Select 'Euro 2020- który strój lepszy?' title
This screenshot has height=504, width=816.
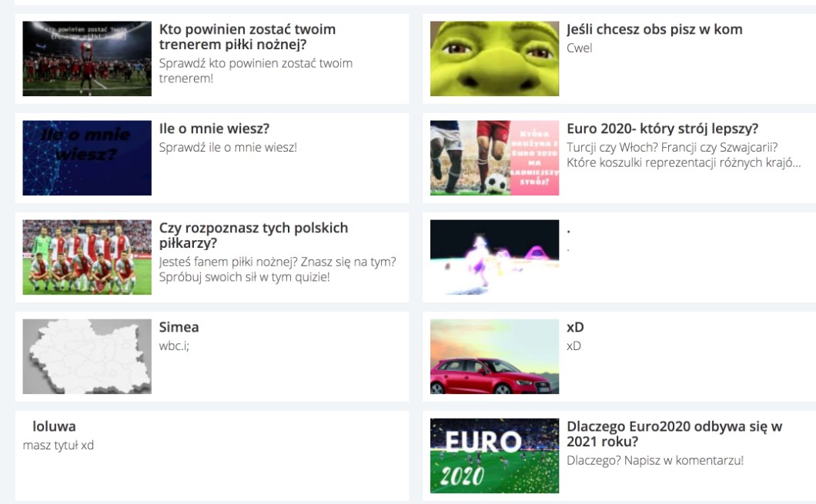662,129
